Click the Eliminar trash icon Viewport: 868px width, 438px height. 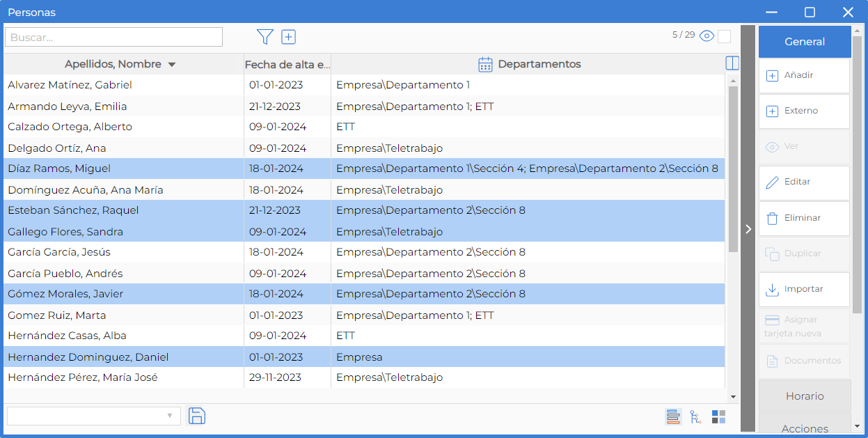pos(772,218)
